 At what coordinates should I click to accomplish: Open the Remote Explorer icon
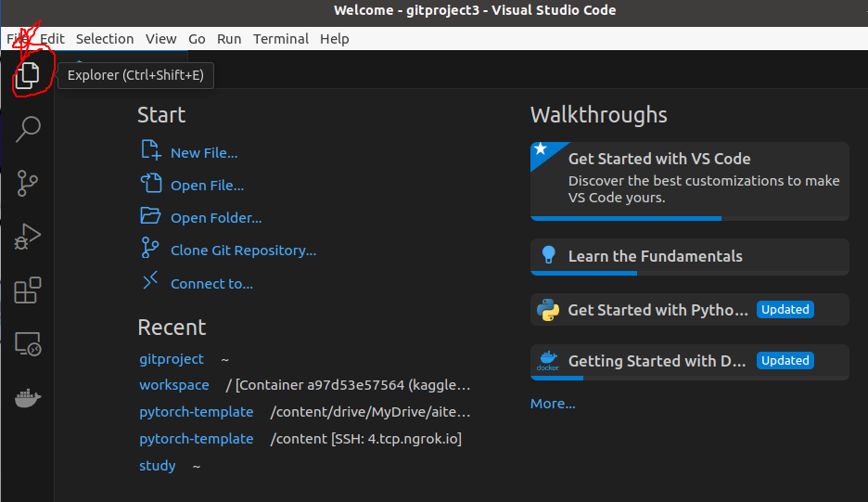point(28,343)
